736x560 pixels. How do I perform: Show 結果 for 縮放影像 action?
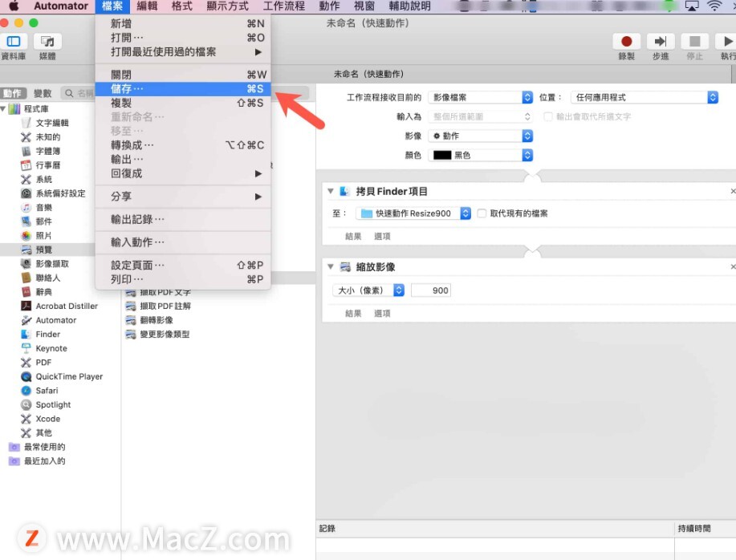click(x=353, y=314)
